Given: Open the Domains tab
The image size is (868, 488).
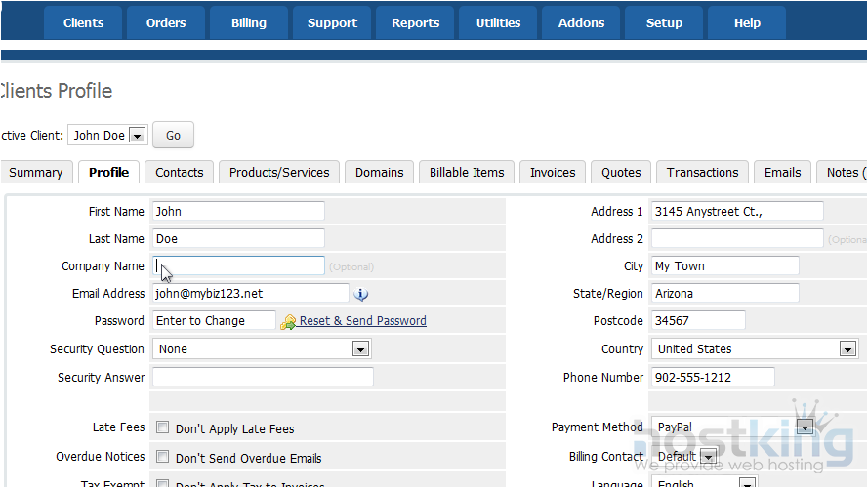Looking at the screenshot, I should click(x=379, y=173).
